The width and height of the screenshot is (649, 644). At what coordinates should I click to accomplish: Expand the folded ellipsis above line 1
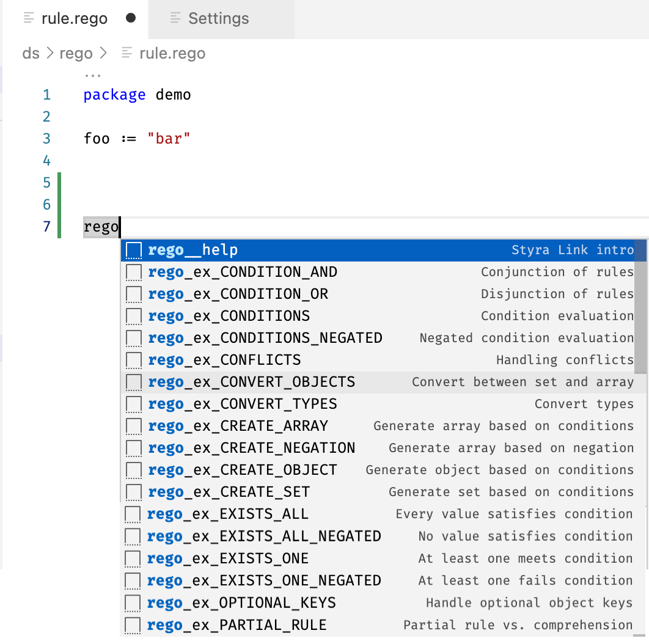click(x=93, y=76)
